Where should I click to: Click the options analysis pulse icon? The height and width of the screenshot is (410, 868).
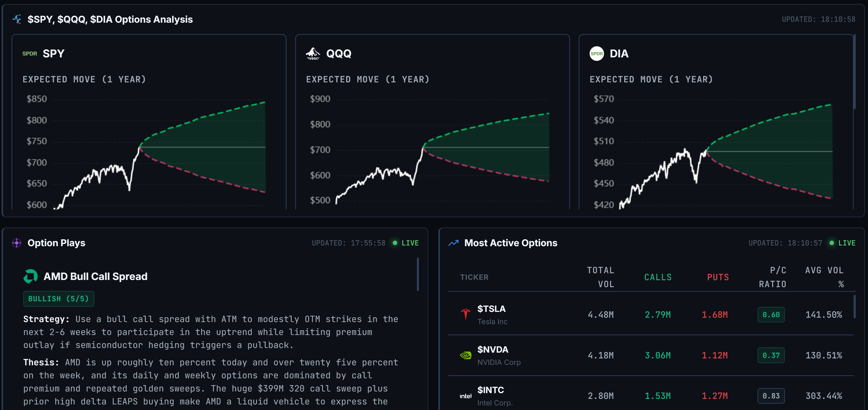(17, 19)
